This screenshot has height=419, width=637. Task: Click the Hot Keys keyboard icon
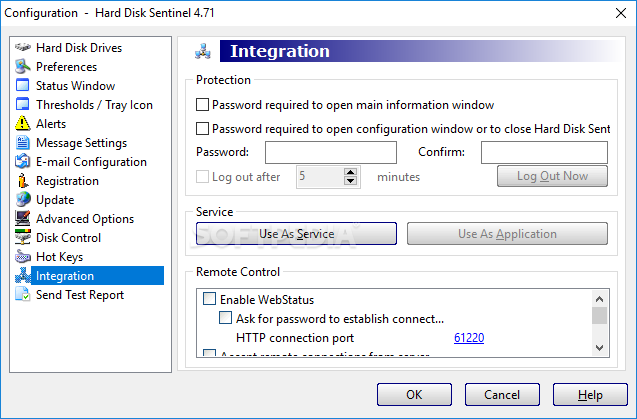pos(23,257)
